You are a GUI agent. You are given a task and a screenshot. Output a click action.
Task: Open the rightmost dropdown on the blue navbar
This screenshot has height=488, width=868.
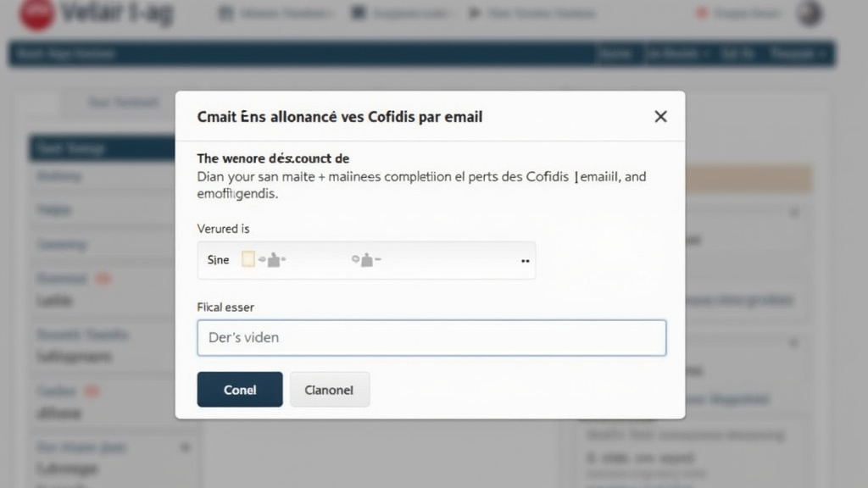795,53
